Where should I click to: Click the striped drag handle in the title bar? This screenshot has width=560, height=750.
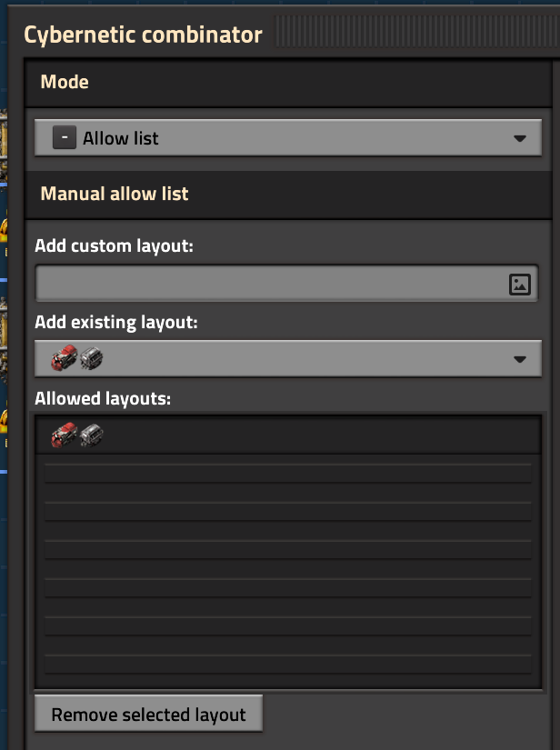[x=409, y=35]
